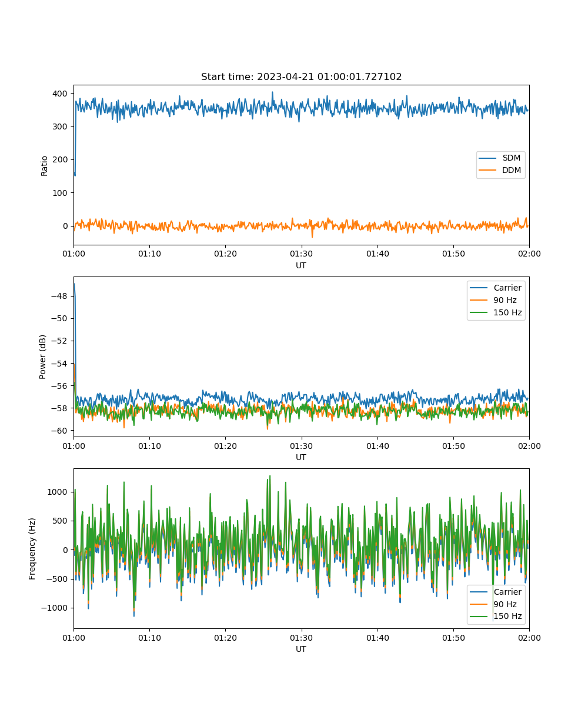Click the −48 tick on the Power axis

pyautogui.click(x=60, y=296)
